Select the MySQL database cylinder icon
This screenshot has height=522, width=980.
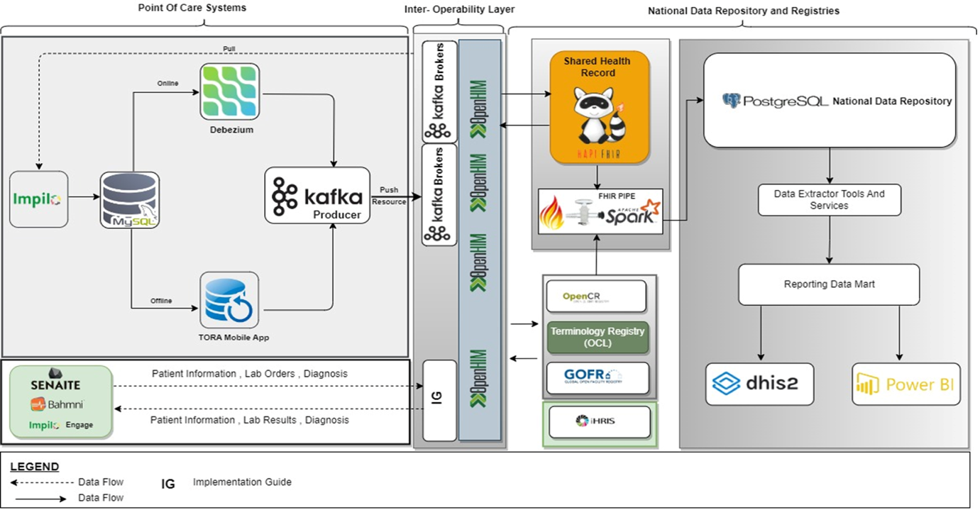tap(129, 200)
